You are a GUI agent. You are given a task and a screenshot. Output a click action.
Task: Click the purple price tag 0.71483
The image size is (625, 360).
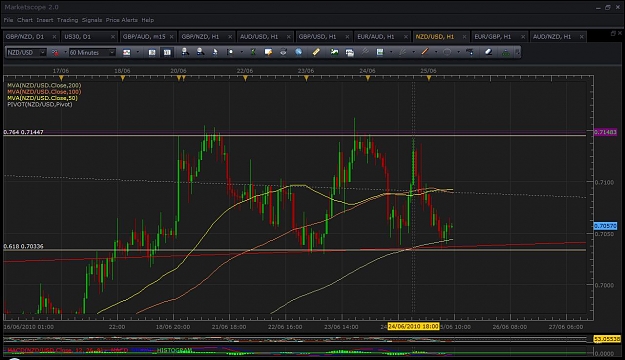[605, 132]
